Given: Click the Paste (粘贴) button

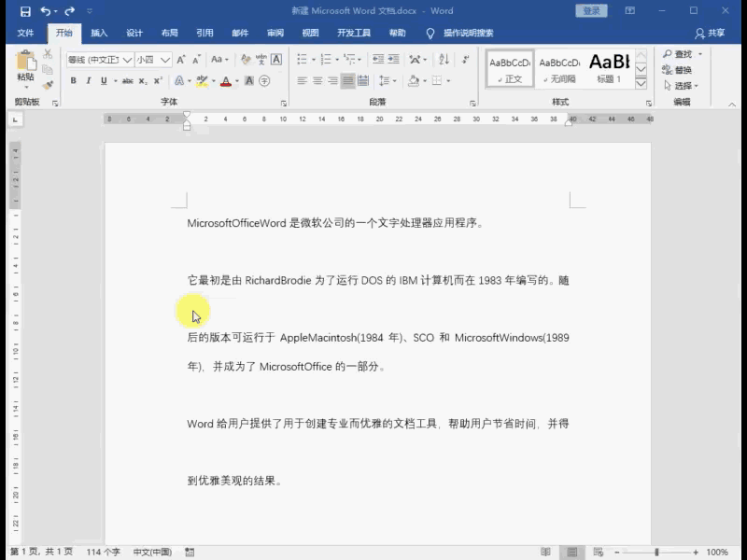Looking at the screenshot, I should 26,70.
